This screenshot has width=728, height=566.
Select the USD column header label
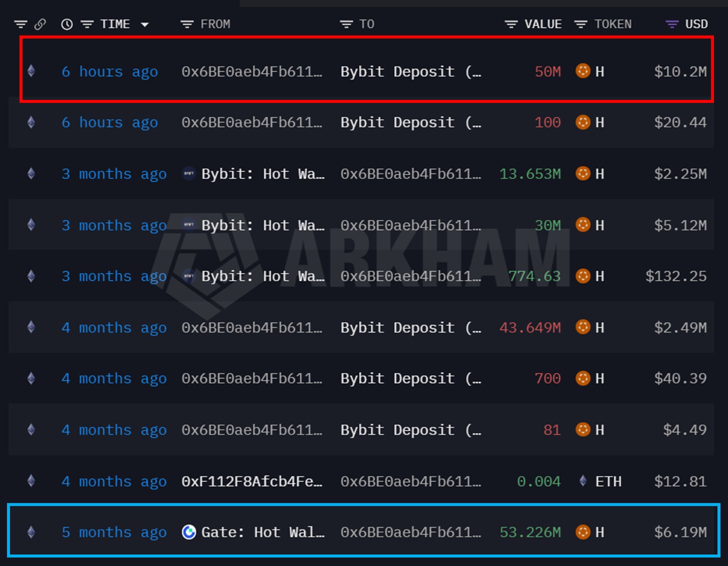(696, 24)
